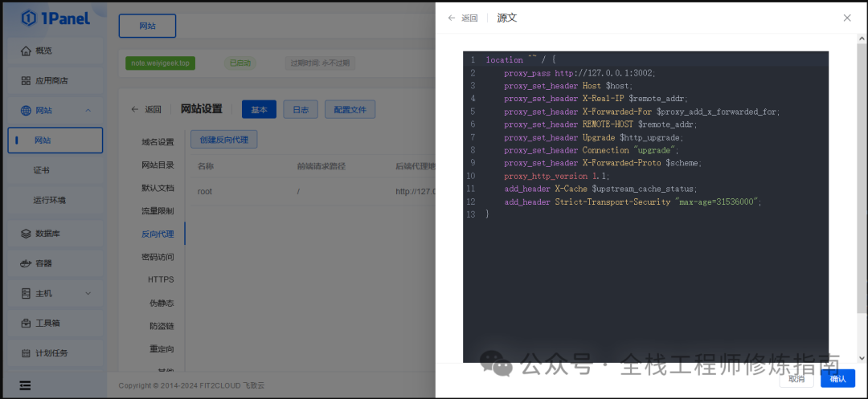Click the 已启动 running status tag
The width and height of the screenshot is (868, 399).
click(240, 63)
